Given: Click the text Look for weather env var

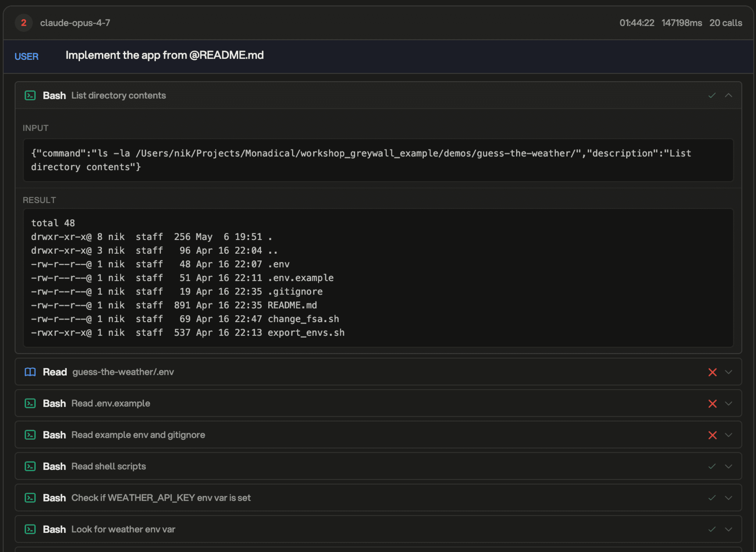Looking at the screenshot, I should point(123,529).
